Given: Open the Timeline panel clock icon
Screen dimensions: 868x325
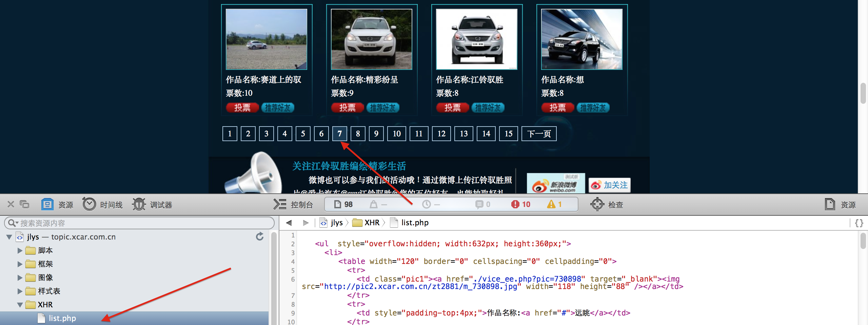Looking at the screenshot, I should (90, 204).
